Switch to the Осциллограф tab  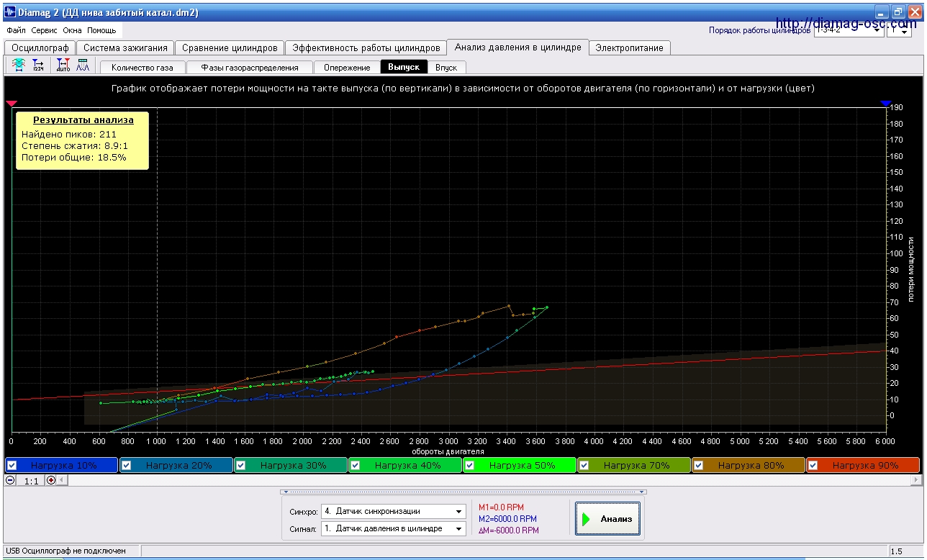pyautogui.click(x=40, y=48)
